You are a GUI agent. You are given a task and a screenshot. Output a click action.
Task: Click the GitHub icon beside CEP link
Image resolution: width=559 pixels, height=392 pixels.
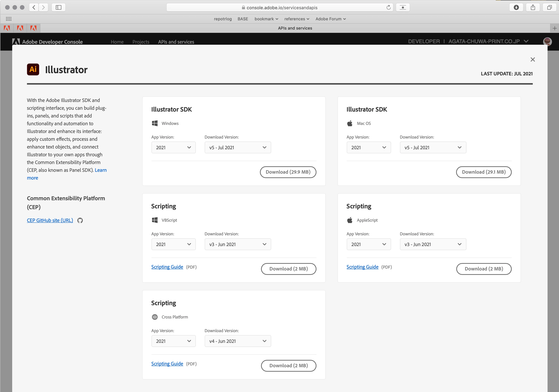(x=80, y=220)
